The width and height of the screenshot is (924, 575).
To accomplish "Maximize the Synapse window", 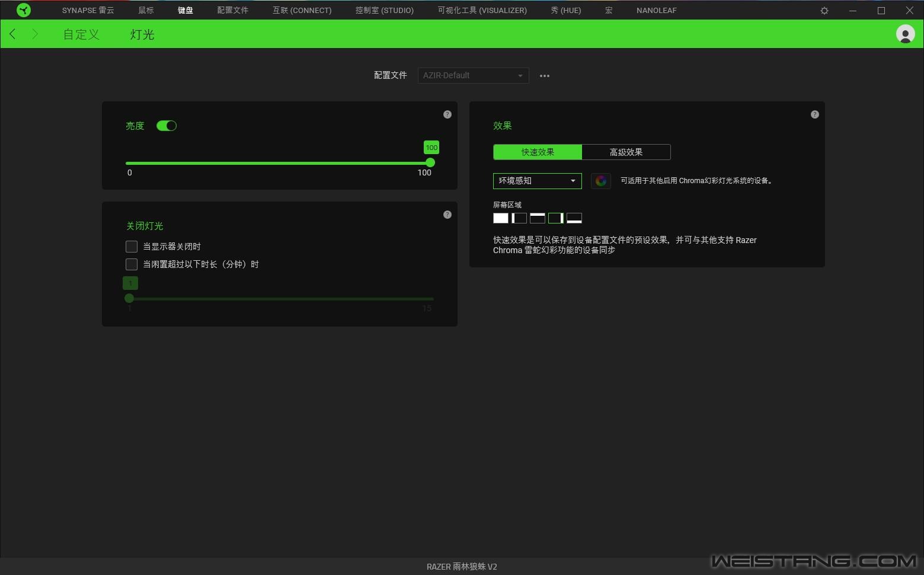I will click(881, 11).
